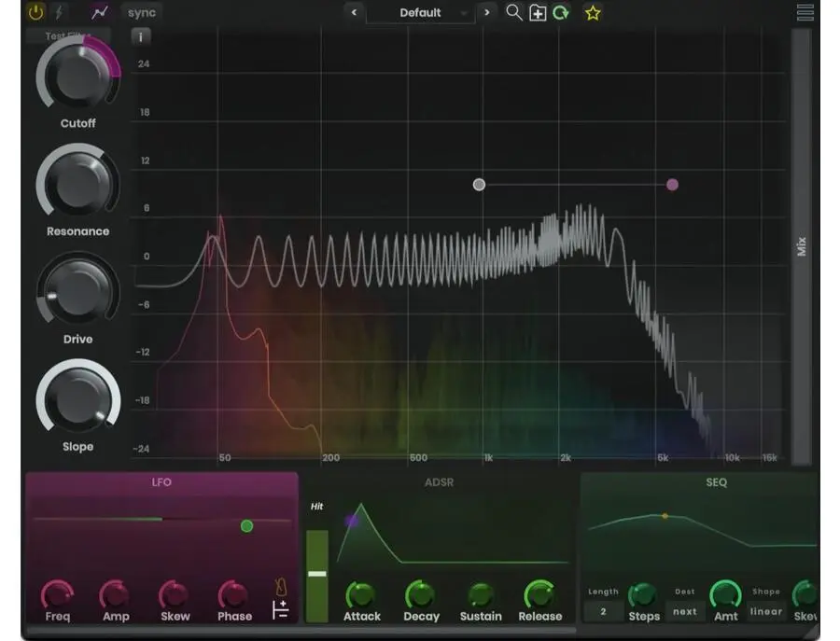Click the SEQ Steps knob
Image resolution: width=840 pixels, height=641 pixels.
pos(643,594)
